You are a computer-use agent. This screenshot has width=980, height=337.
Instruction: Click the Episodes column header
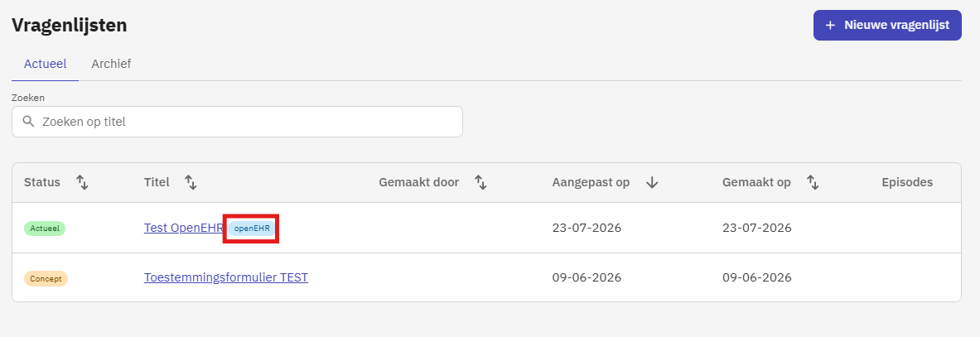(907, 182)
